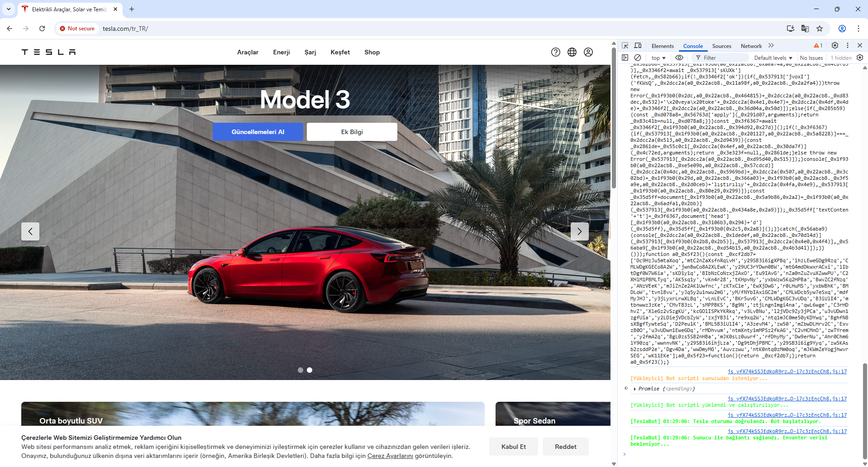Show more DevTools tabs chevron
Screen dimensions: 868x467
click(x=771, y=46)
